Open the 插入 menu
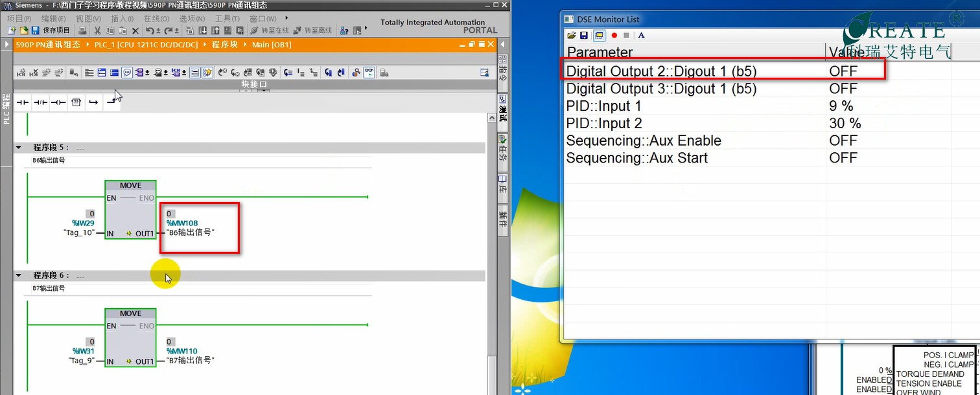The height and width of the screenshot is (395, 980). pyautogui.click(x=122, y=19)
